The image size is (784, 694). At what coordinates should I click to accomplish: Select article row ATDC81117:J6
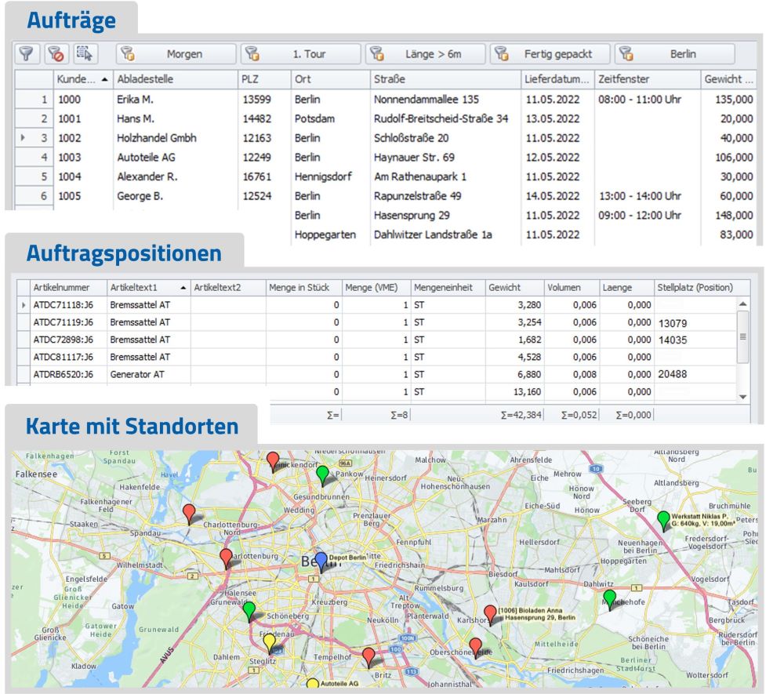(x=376, y=357)
